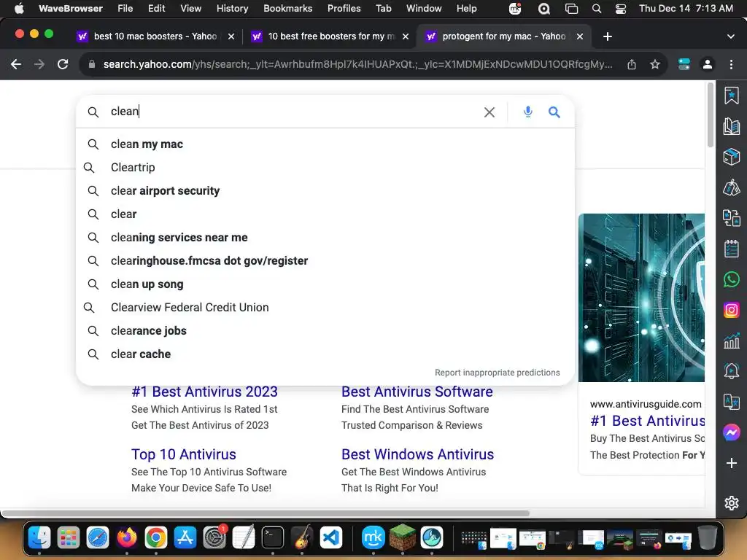747x560 pixels.
Task: Open Messenger in the sidebar
Action: pyautogui.click(x=731, y=432)
